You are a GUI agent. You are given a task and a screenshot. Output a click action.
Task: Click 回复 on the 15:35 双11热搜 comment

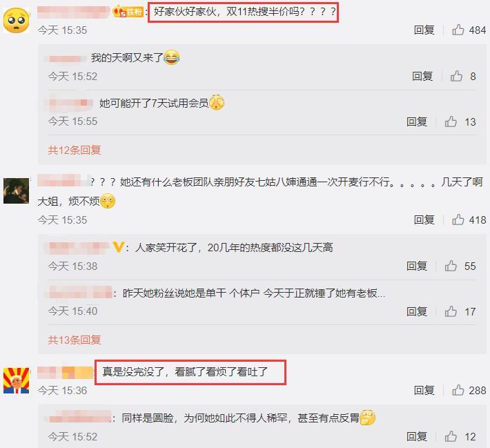click(424, 30)
